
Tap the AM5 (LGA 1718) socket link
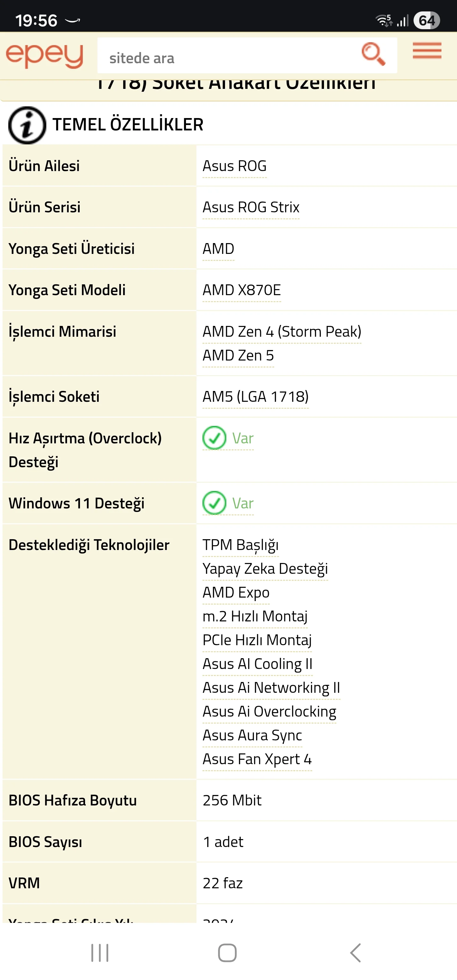coord(255,397)
